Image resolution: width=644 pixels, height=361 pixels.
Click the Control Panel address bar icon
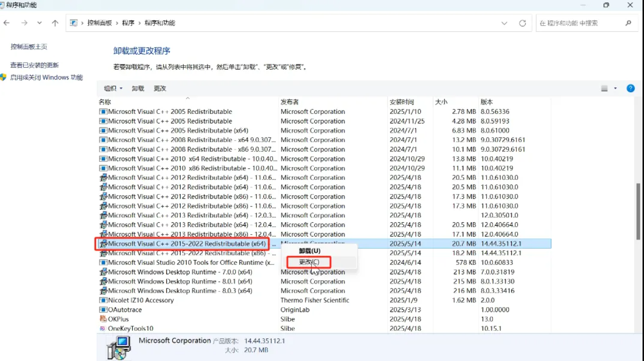[x=74, y=23]
